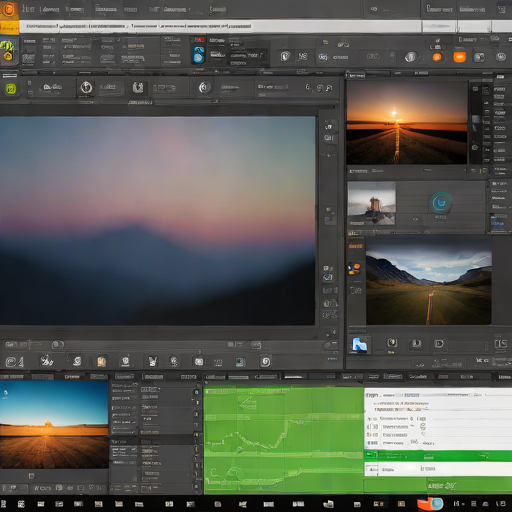Image resolution: width=512 pixels, height=512 pixels.
Task: Select the sunset road thumbnail
Action: [x=407, y=122]
